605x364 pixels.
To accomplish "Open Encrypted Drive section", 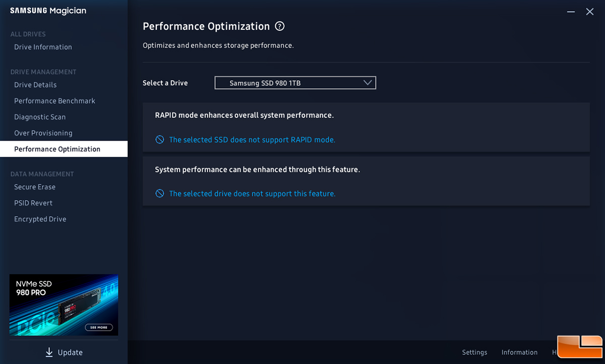I will [40, 219].
